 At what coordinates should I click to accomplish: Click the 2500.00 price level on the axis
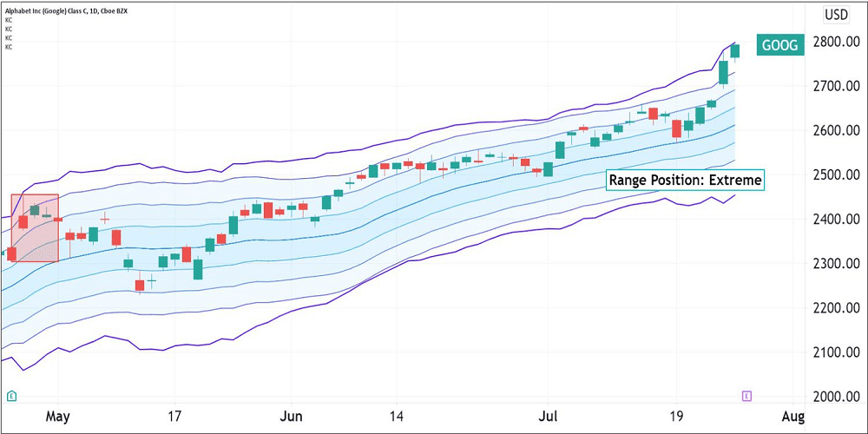(x=838, y=175)
